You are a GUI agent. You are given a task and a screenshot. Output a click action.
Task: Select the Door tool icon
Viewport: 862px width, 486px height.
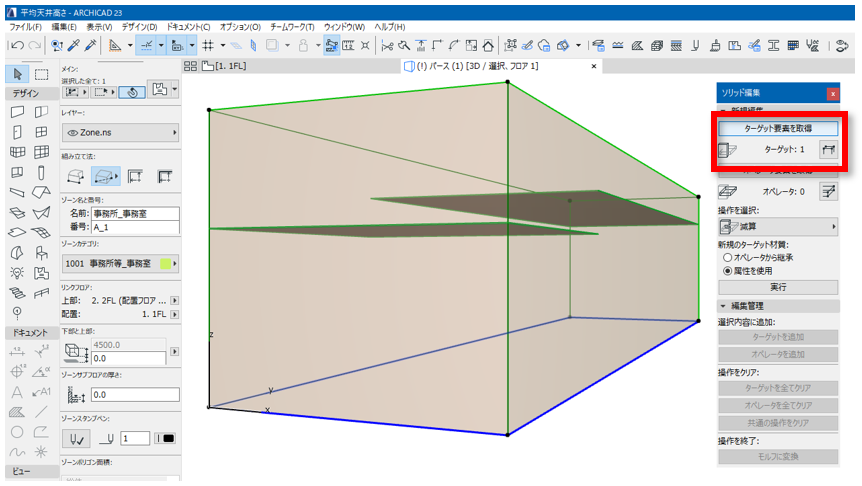pos(17,132)
